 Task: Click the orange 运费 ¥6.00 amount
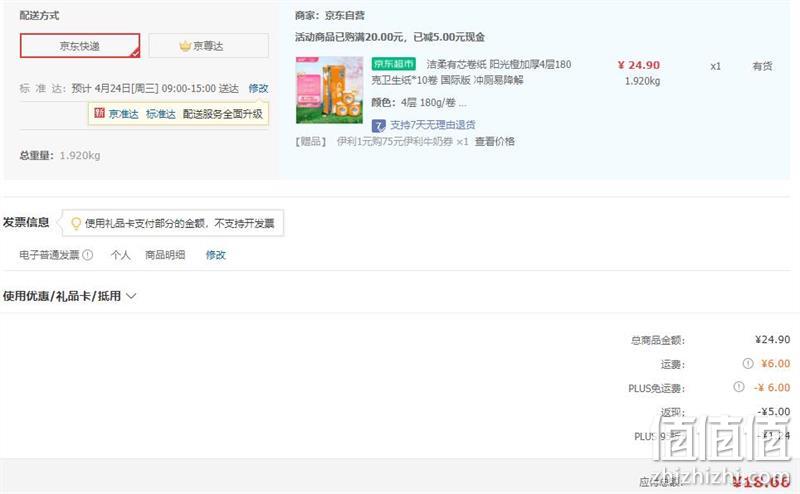[775, 363]
